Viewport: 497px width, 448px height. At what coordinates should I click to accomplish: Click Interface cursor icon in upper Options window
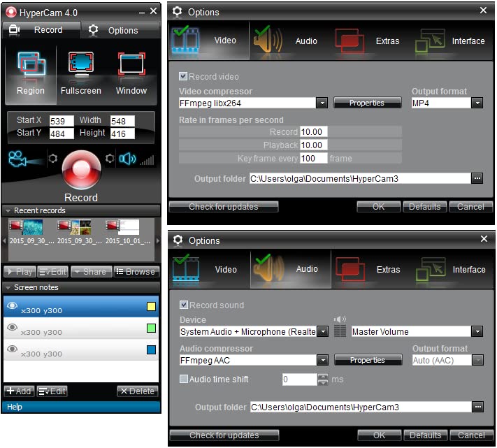click(x=430, y=41)
